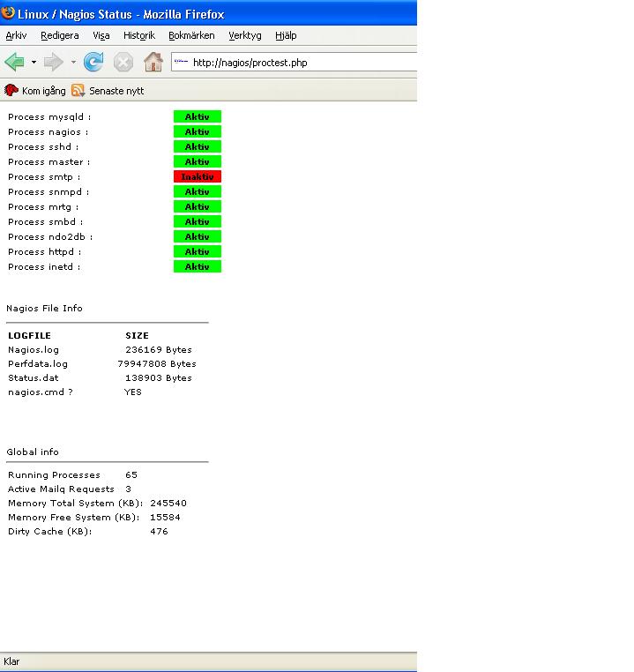
Task: Open the Arkiv menu
Action: 16,35
